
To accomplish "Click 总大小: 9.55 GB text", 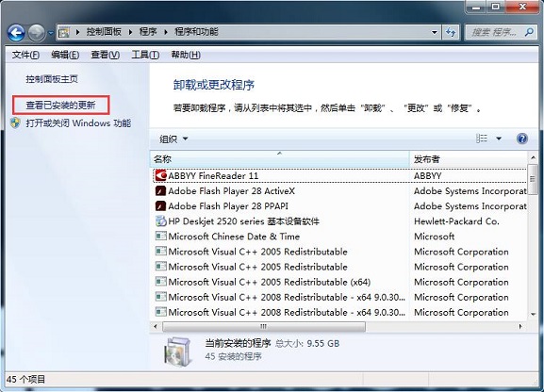I will tap(307, 344).
